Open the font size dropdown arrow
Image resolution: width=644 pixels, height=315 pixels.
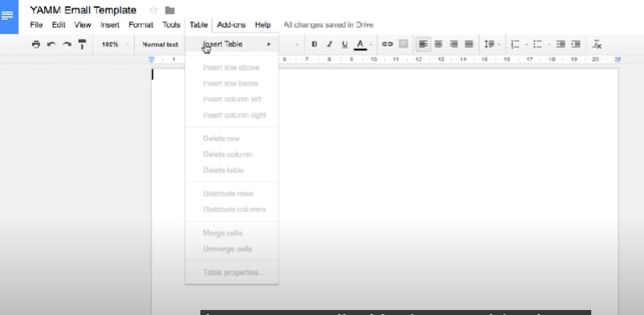click(x=297, y=45)
